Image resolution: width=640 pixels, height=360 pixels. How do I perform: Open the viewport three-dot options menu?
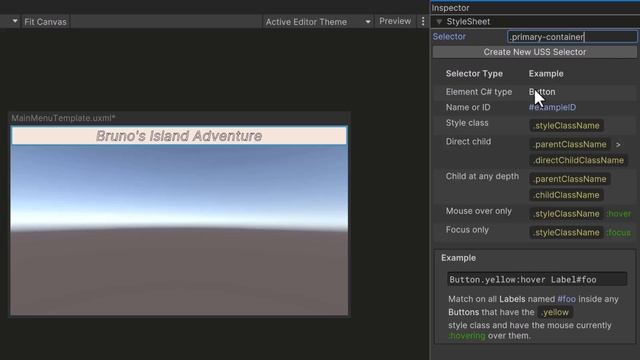click(x=423, y=21)
